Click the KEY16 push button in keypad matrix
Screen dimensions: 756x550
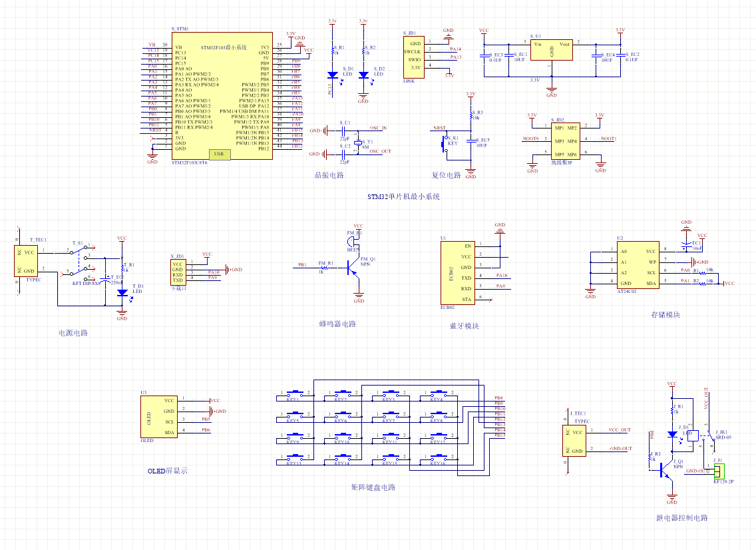pyautogui.click(x=439, y=457)
